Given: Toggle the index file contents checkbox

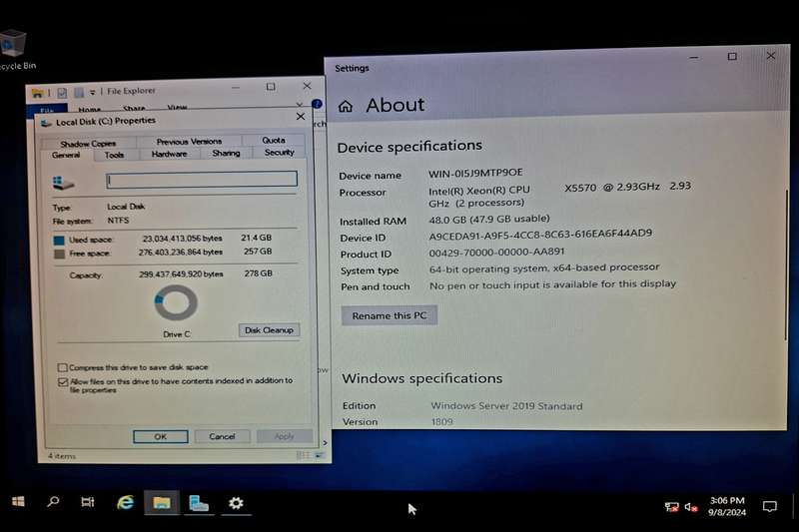Looking at the screenshot, I should [x=63, y=381].
